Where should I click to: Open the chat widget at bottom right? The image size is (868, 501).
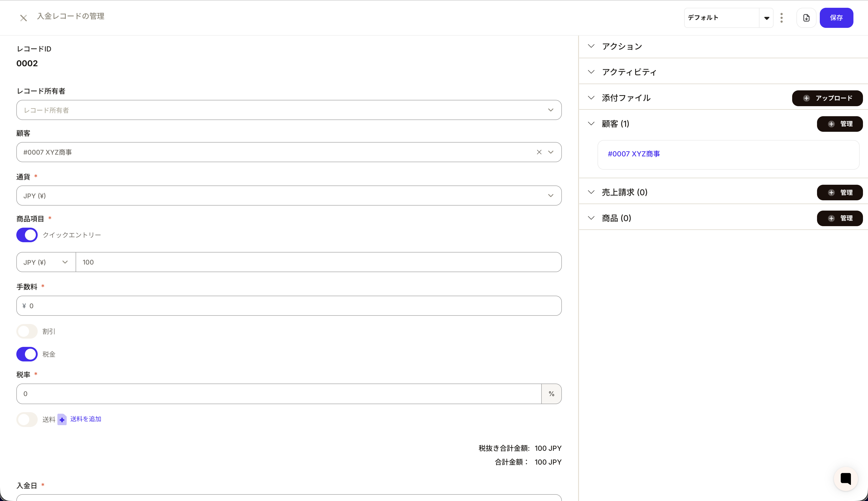point(845,479)
